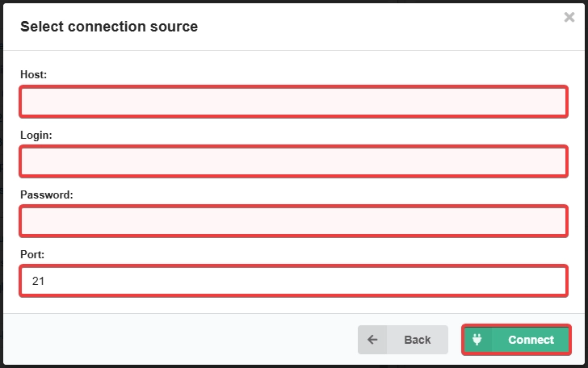Focus the Port input field
Screen dimensions: 588x368
coord(294,281)
